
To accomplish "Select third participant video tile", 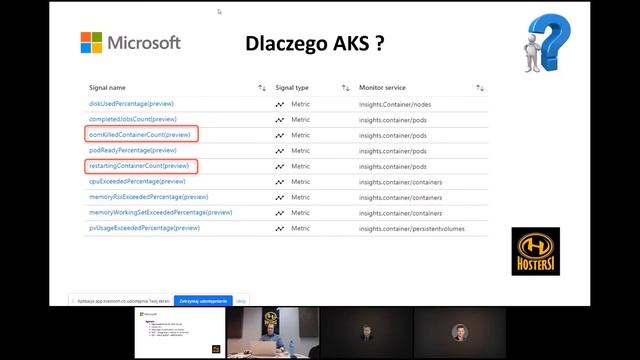I will tap(367, 333).
